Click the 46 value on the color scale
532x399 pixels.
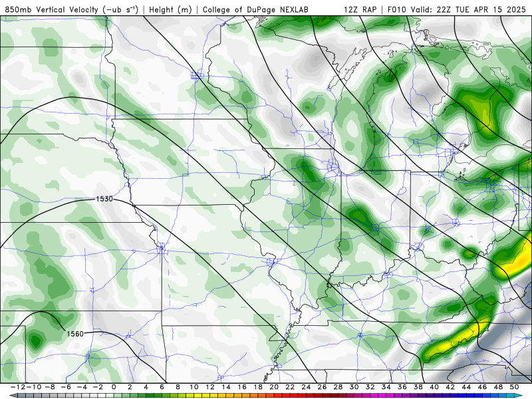[x=483, y=387]
